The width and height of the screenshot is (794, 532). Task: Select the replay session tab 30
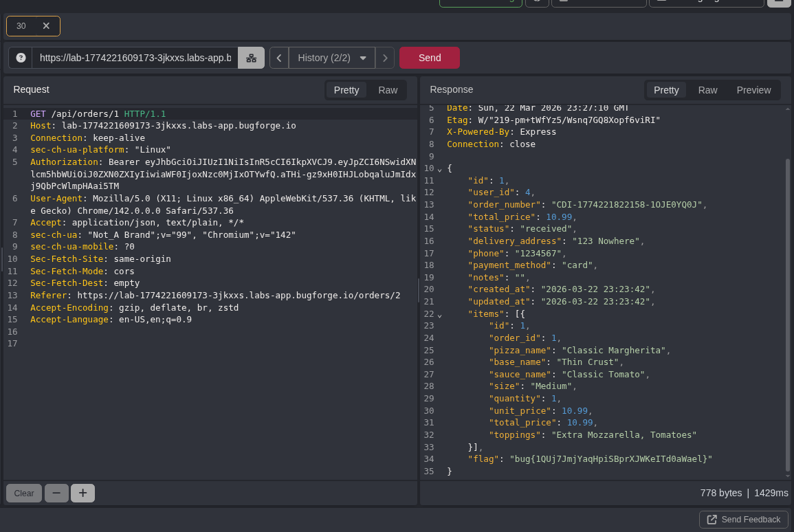point(21,26)
